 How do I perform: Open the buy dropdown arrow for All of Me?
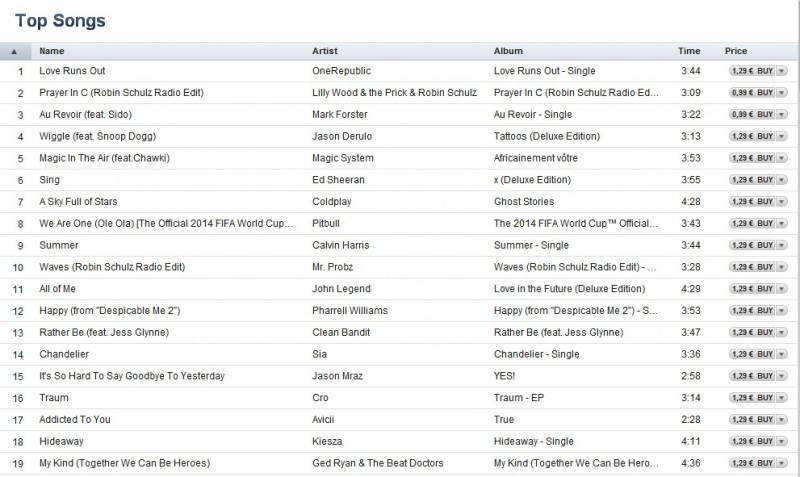point(781,289)
